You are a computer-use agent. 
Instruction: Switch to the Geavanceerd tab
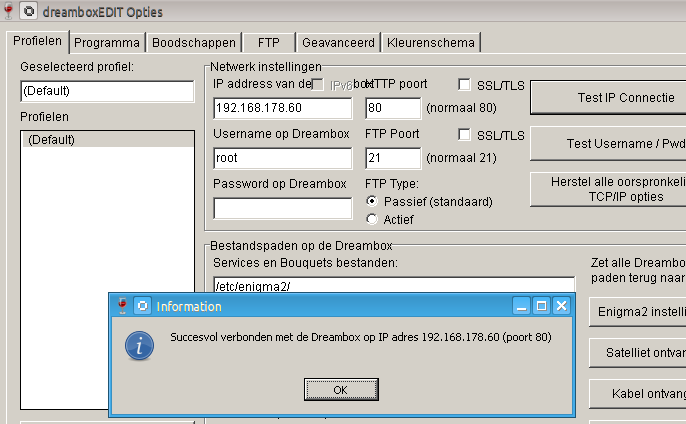(338, 43)
